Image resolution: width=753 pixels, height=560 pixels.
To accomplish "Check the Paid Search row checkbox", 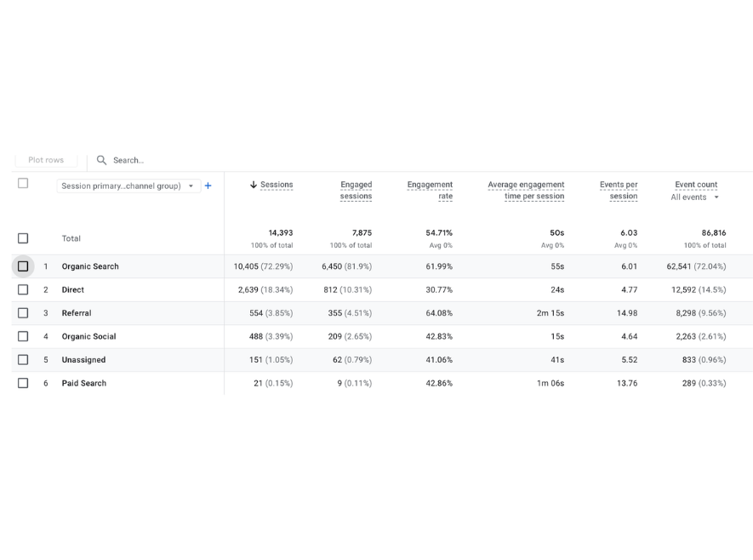I will pos(23,383).
